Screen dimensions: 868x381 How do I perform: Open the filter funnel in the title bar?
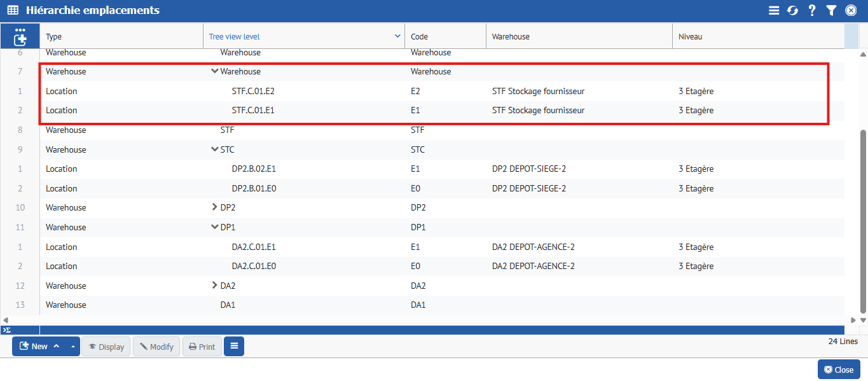pyautogui.click(x=831, y=10)
